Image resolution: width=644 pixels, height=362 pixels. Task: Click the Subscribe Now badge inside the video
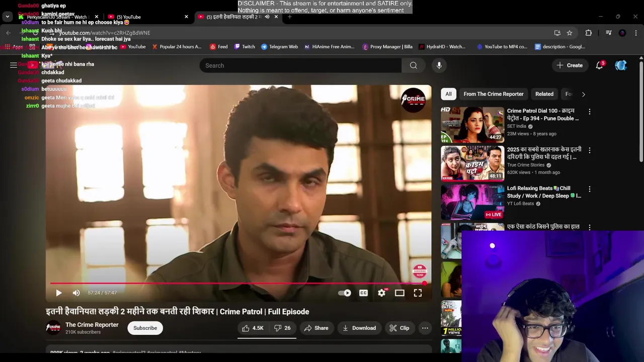click(x=420, y=271)
